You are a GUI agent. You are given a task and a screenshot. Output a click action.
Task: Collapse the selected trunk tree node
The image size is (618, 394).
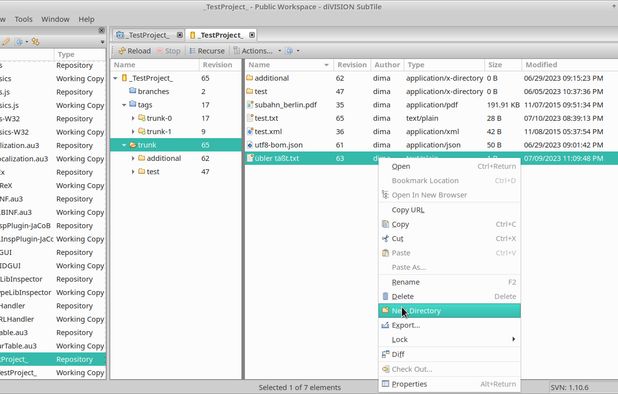124,145
